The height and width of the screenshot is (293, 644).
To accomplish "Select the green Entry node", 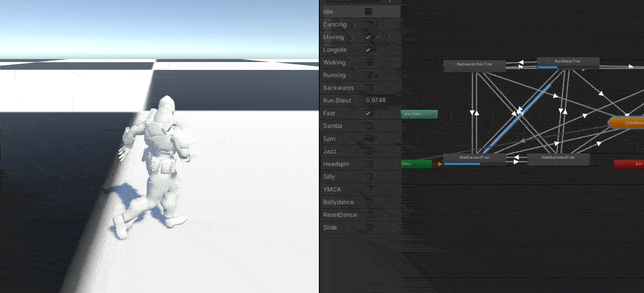I will (416, 164).
